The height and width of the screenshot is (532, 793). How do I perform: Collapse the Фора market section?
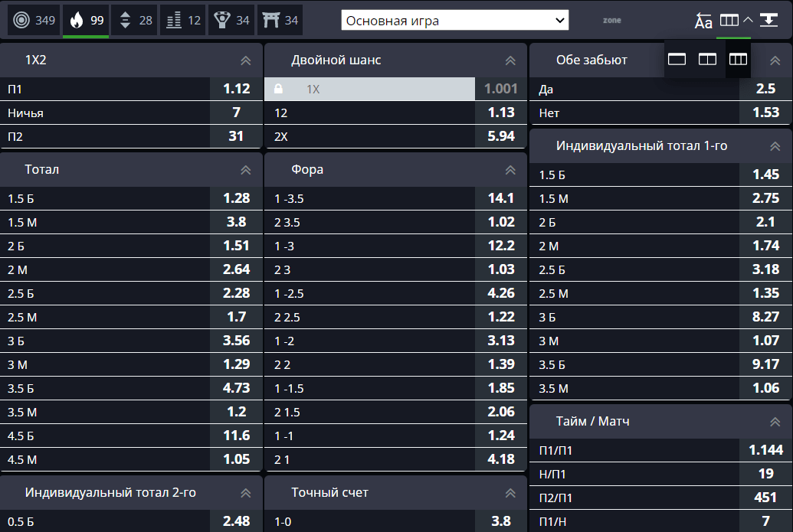[510, 170]
